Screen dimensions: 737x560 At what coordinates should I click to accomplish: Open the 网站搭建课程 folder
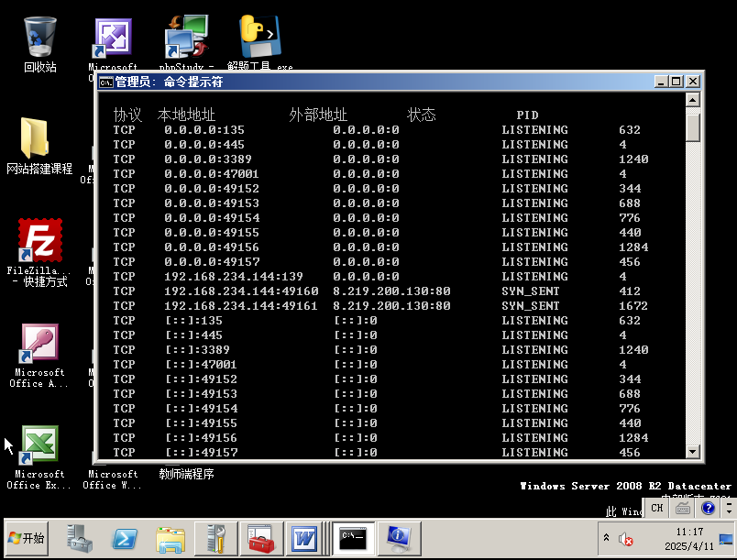coord(37,139)
